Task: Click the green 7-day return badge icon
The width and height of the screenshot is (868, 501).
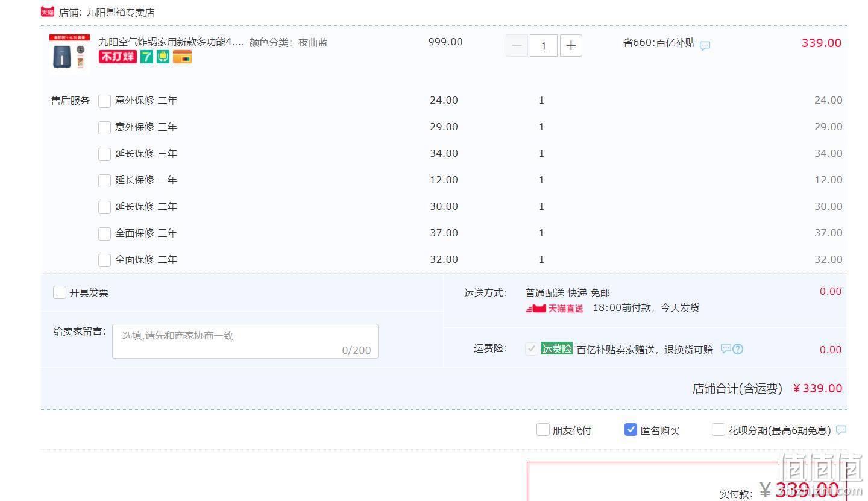Action: (x=146, y=57)
